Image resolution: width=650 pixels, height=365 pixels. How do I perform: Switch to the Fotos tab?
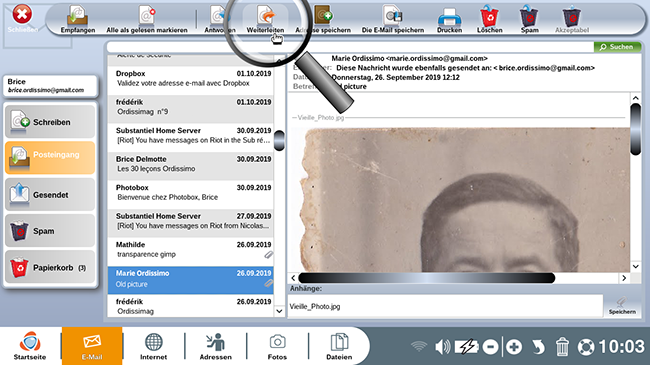(277, 346)
